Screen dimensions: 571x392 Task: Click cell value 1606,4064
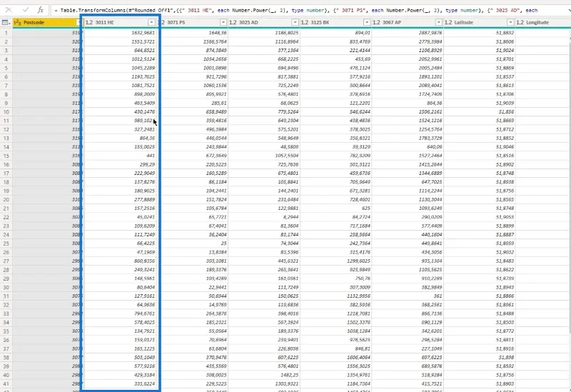(359, 358)
